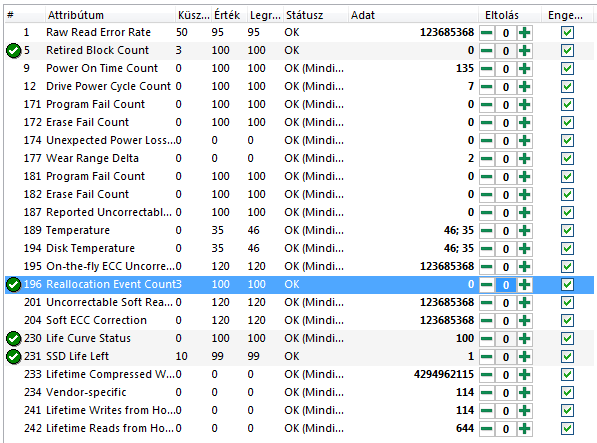Increase offset for Reported Uncorrectable row
The width and height of the screenshot is (597, 443).
click(x=525, y=213)
